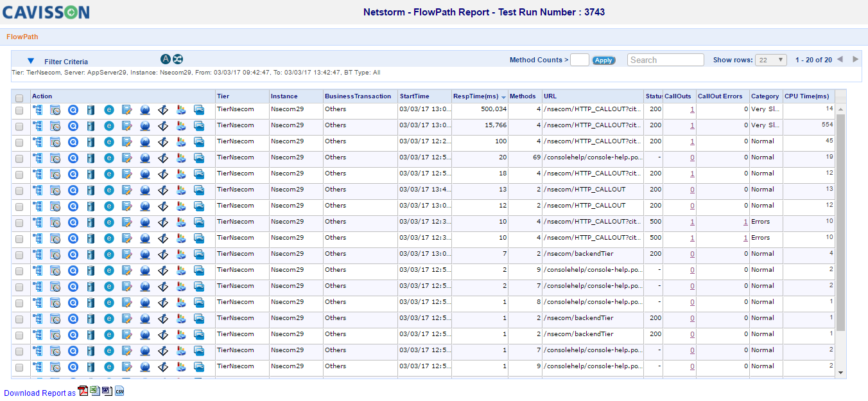Image resolution: width=868 pixels, height=401 pixels.
Task: Open the FlowPath tab
Action: [x=22, y=37]
